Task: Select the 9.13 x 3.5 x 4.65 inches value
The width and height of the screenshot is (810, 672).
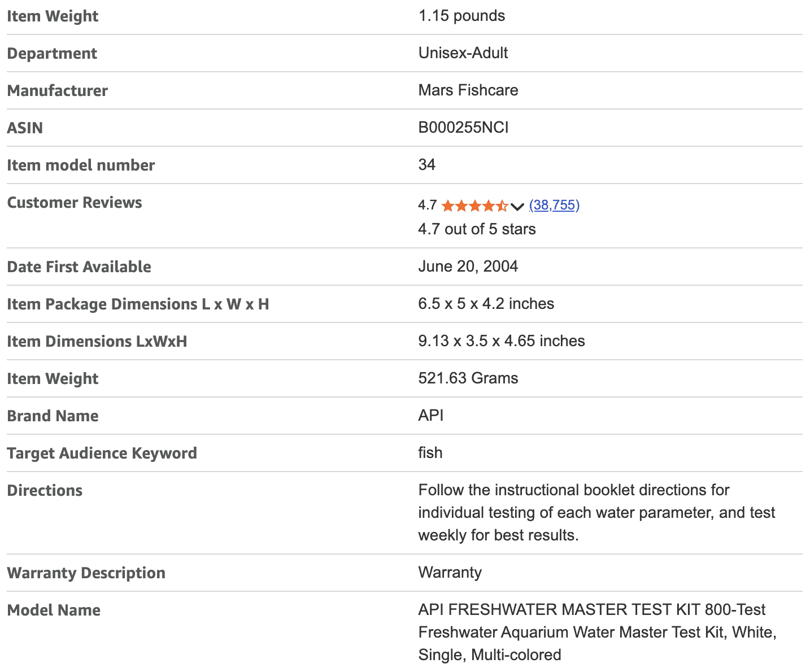Action: (501, 341)
